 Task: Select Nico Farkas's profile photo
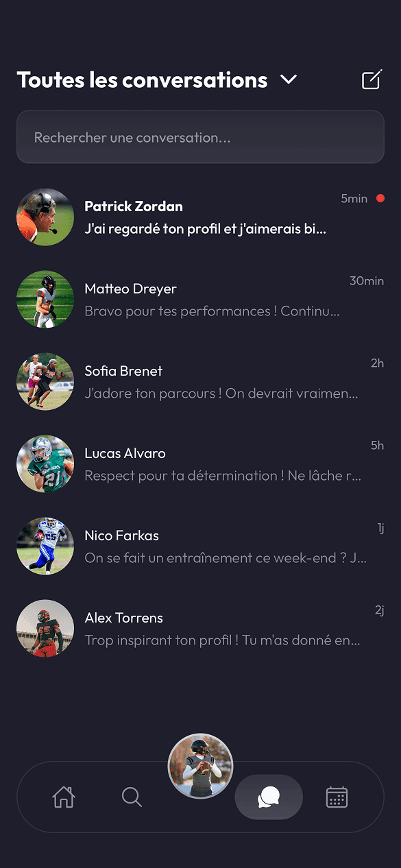(x=45, y=546)
